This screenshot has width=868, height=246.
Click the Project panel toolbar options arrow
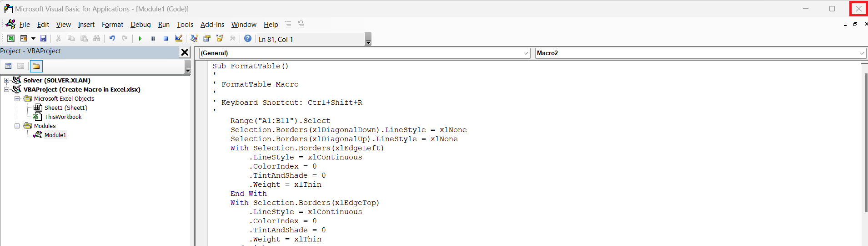pyautogui.click(x=188, y=67)
